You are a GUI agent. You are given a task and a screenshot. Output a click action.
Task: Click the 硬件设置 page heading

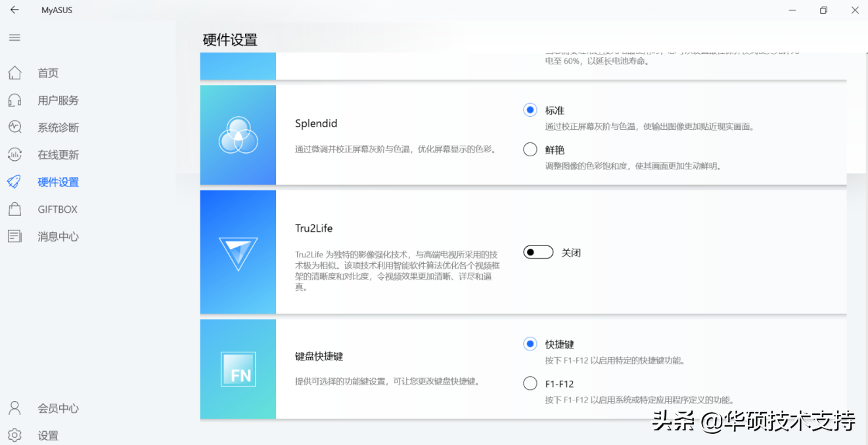click(x=230, y=39)
